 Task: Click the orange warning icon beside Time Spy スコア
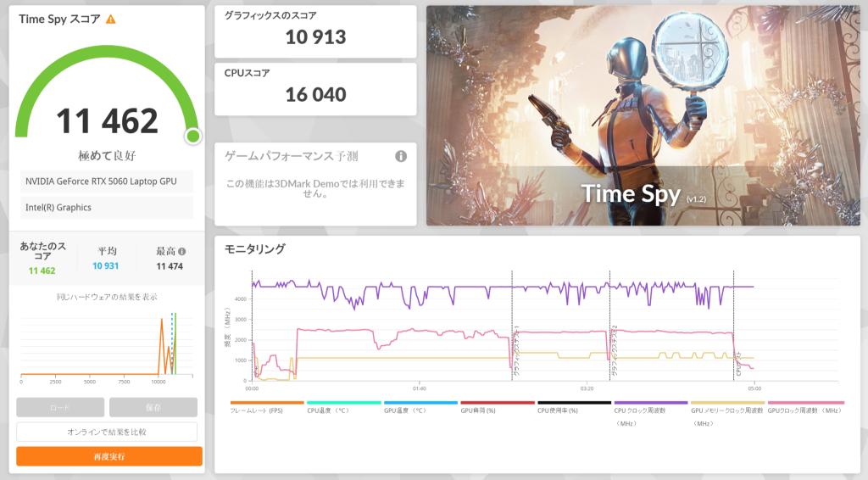pyautogui.click(x=111, y=19)
